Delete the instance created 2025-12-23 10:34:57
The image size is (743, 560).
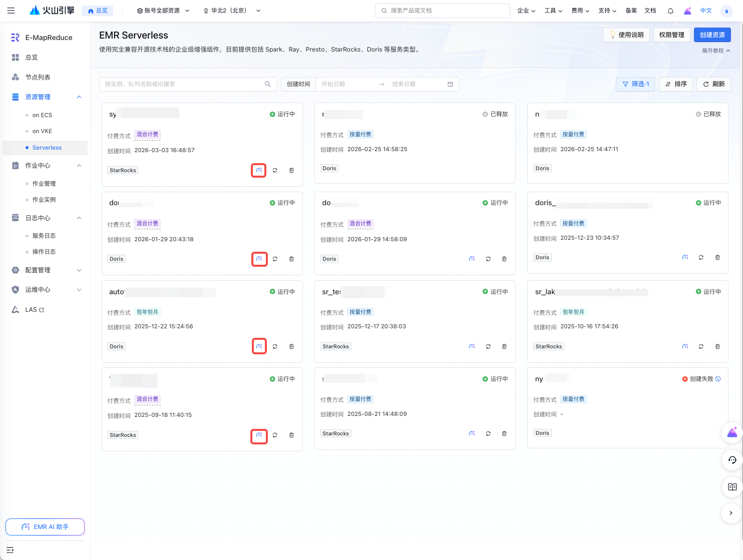click(x=717, y=257)
